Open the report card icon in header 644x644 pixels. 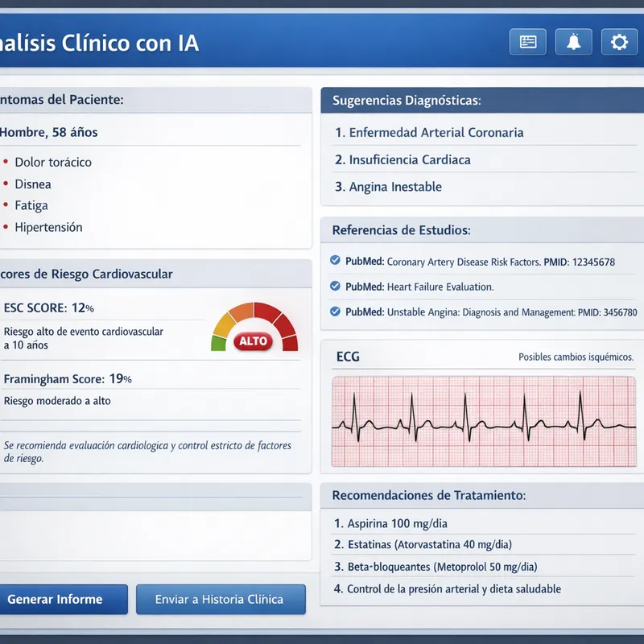(528, 42)
